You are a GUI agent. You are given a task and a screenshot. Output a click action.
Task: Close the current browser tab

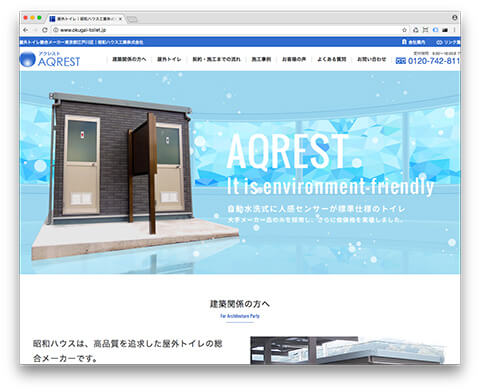click(120, 19)
